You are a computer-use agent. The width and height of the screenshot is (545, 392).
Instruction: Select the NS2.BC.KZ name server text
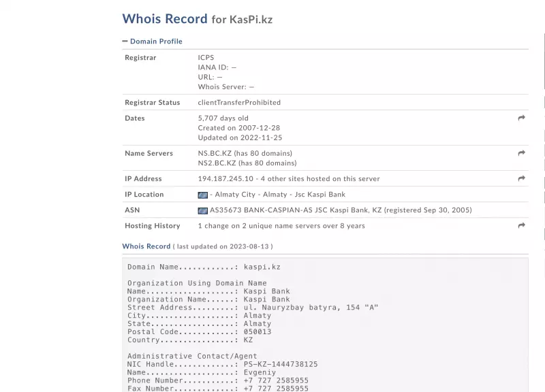pyautogui.click(x=217, y=163)
